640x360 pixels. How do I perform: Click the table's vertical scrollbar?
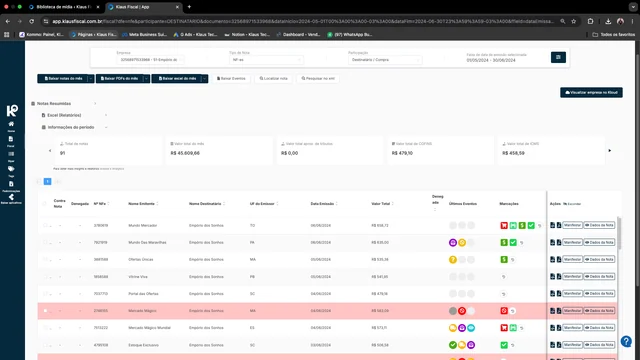[619, 233]
